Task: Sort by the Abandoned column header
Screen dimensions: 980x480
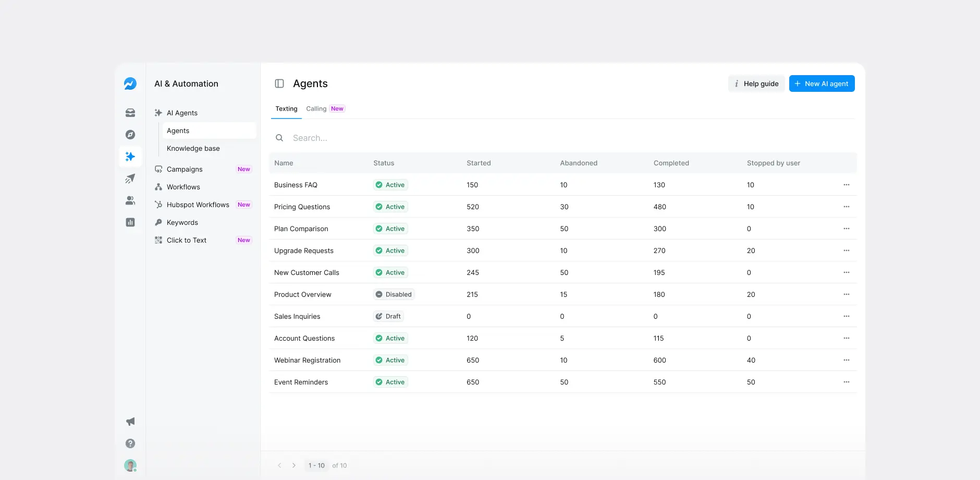Action: 579,163
